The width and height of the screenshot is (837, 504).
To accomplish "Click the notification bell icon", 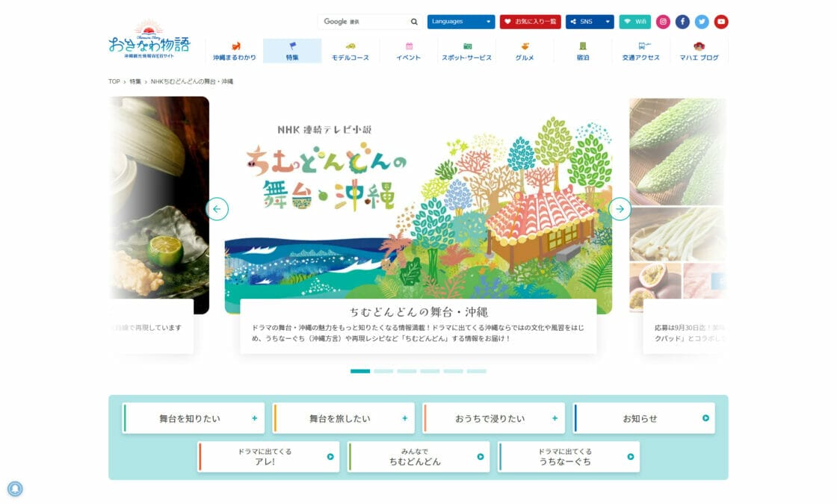I will [15, 488].
